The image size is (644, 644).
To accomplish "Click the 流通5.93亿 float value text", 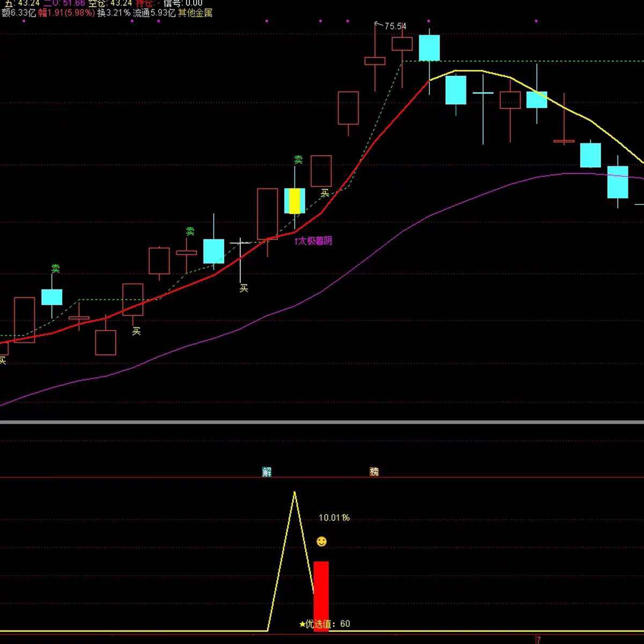I will pos(154,13).
